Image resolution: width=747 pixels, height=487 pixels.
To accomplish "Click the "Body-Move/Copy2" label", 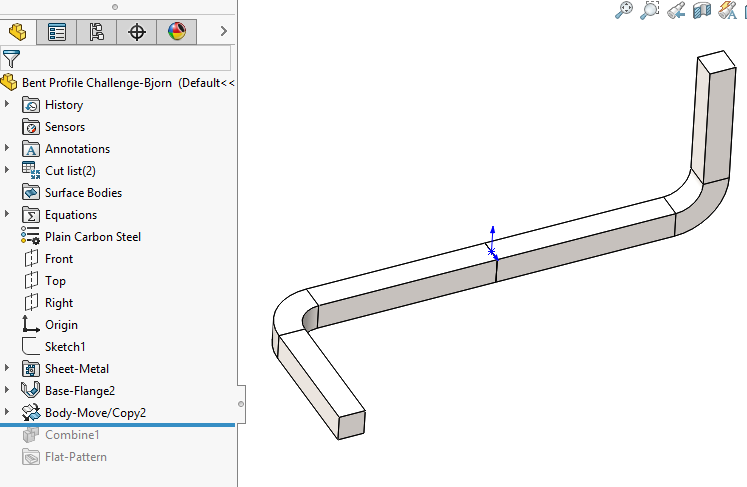I will pos(95,413).
